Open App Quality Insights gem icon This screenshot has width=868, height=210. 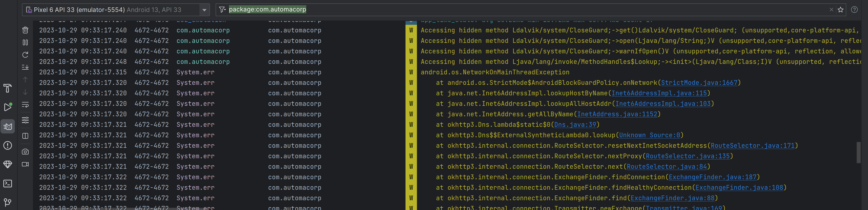tap(8, 164)
